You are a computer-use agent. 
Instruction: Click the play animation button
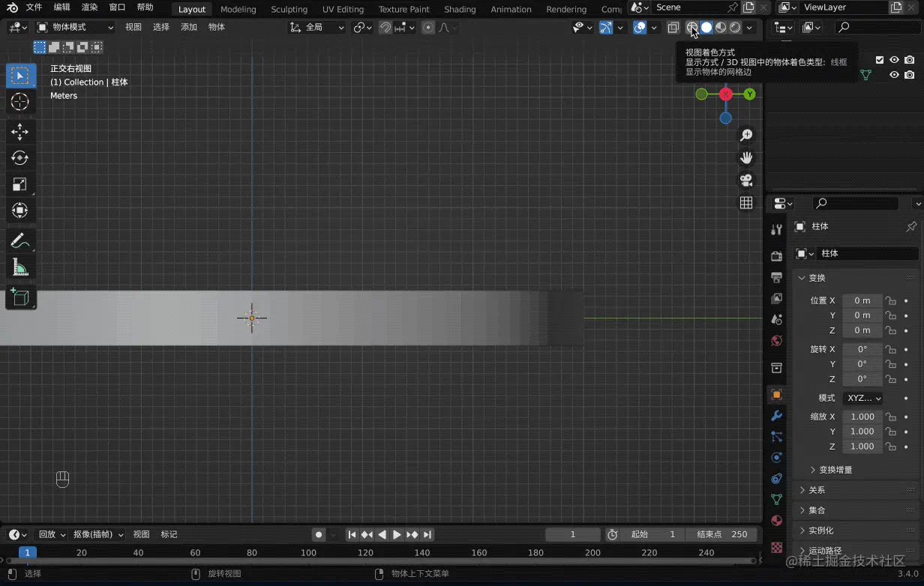397,534
